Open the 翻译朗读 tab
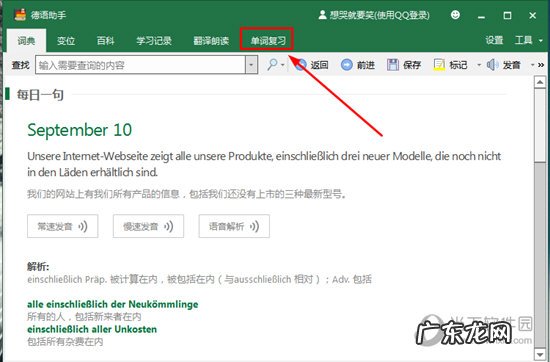Image resolution: width=550 pixels, height=362 pixels. pos(211,41)
